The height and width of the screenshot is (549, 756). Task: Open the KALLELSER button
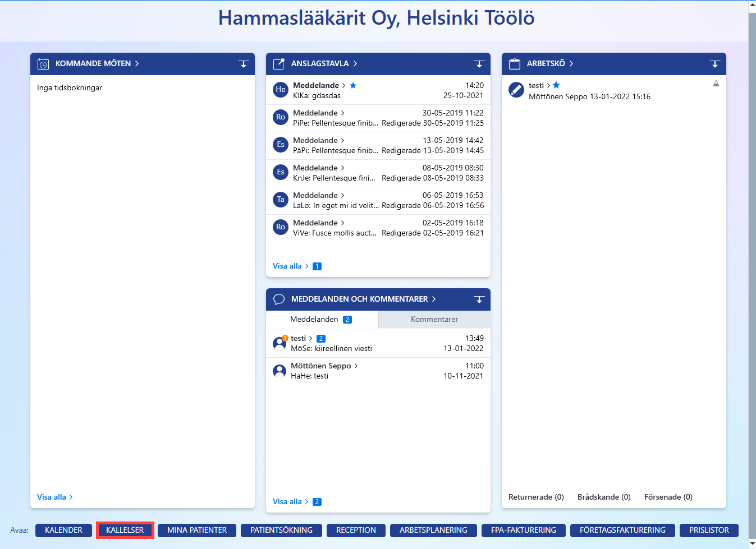[x=125, y=530]
